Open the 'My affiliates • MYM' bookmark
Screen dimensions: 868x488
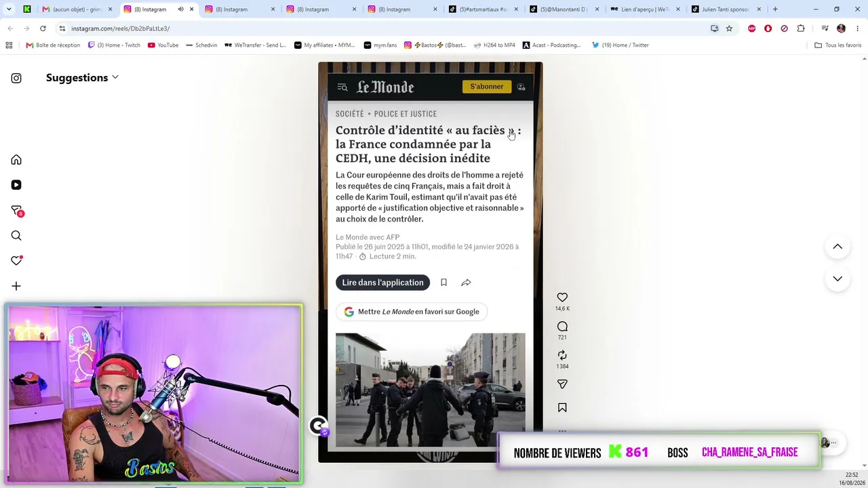point(324,45)
